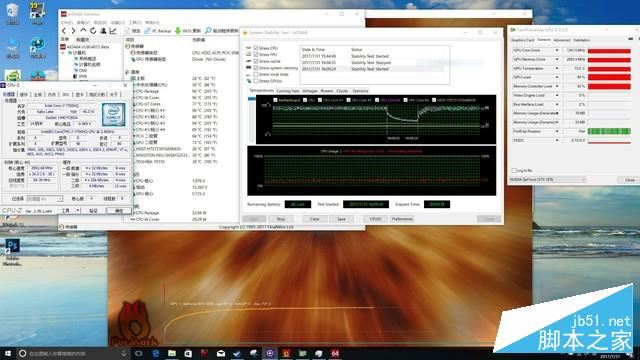Click the green BIOS update arrow
The height and width of the screenshot is (360, 640).
click(x=178, y=31)
